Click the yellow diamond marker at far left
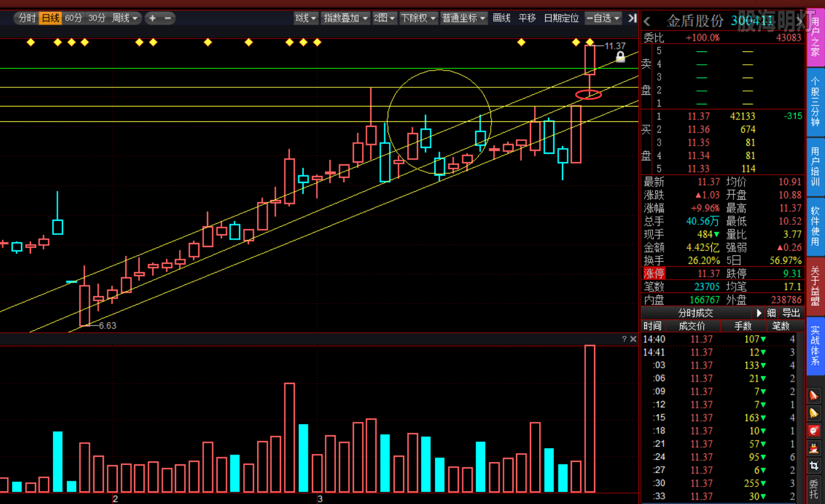 click(31, 42)
